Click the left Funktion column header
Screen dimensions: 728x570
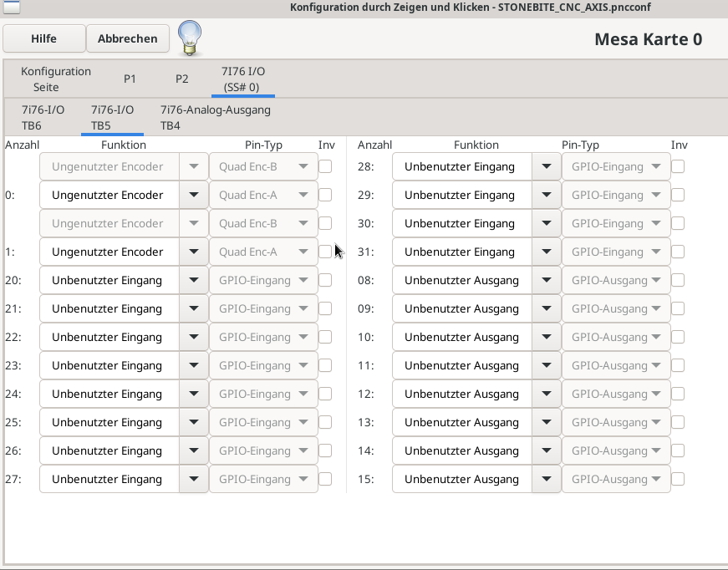point(124,145)
